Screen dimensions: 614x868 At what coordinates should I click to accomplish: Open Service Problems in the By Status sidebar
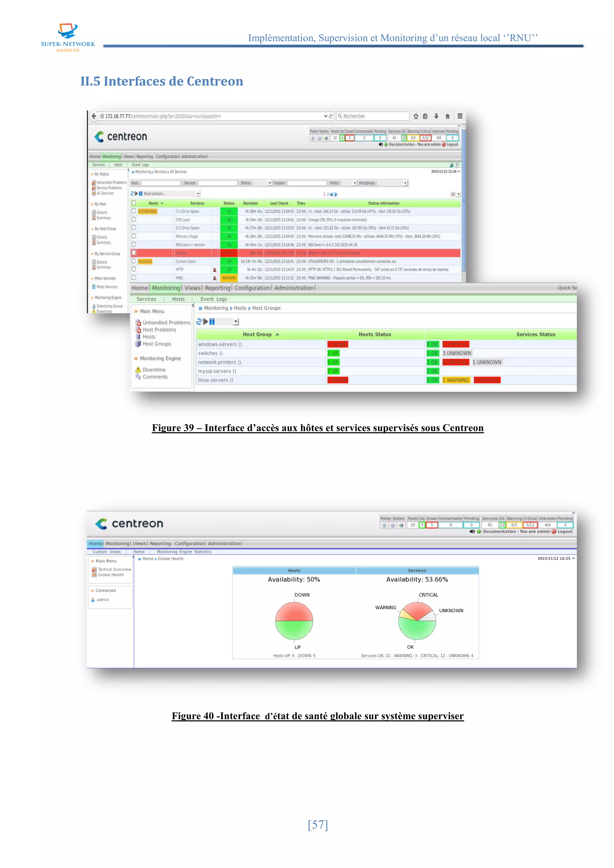point(109,188)
